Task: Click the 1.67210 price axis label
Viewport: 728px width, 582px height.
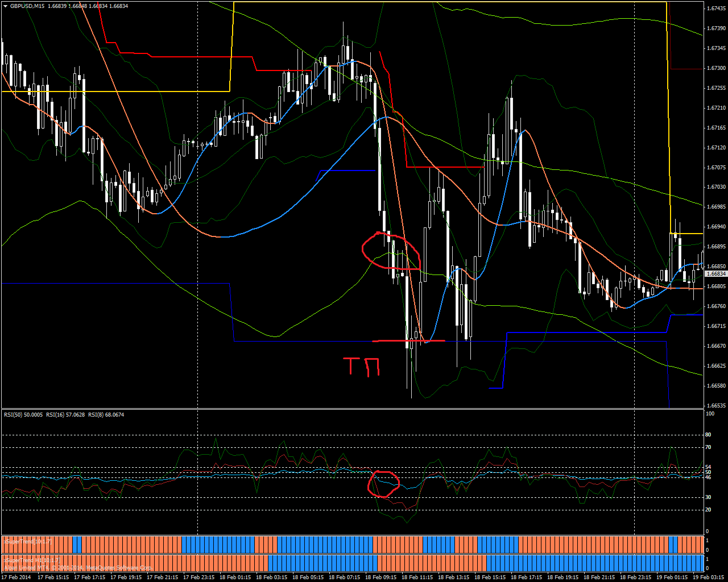Action: (715, 108)
